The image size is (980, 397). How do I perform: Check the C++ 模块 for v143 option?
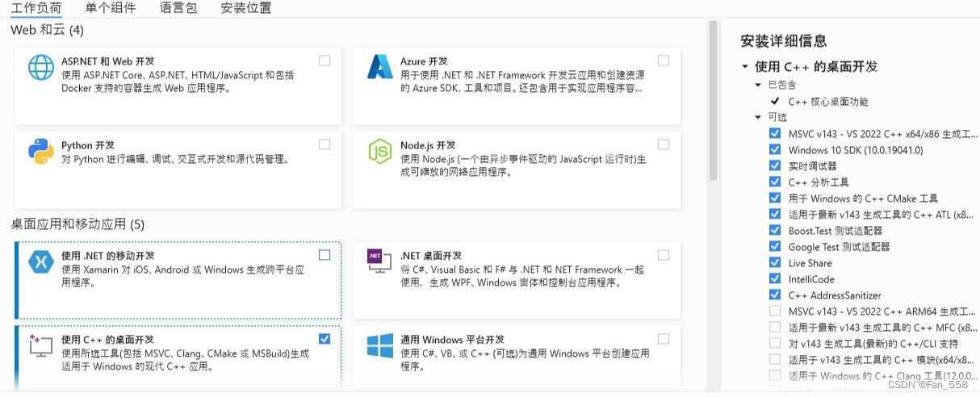[x=775, y=359]
